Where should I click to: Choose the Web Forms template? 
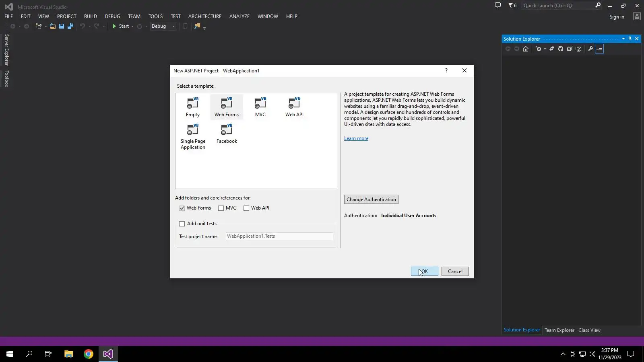227,107
